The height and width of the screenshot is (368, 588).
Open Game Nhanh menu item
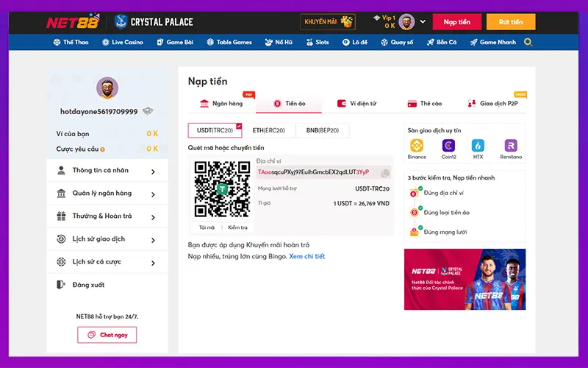click(493, 42)
